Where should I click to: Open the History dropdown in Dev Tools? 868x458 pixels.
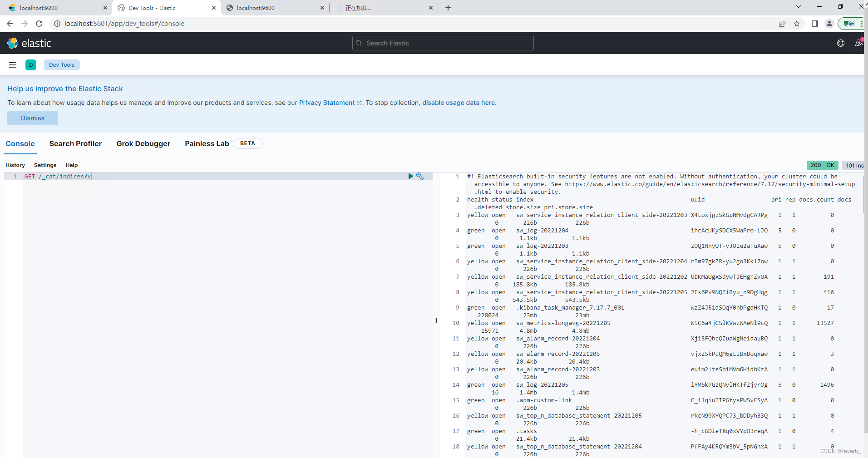[x=15, y=165]
